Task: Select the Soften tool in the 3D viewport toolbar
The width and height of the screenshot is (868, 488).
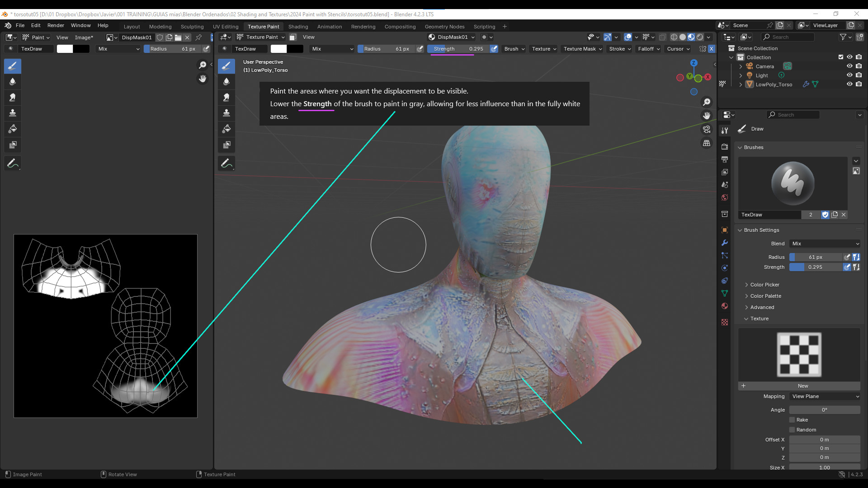Action: (x=226, y=82)
